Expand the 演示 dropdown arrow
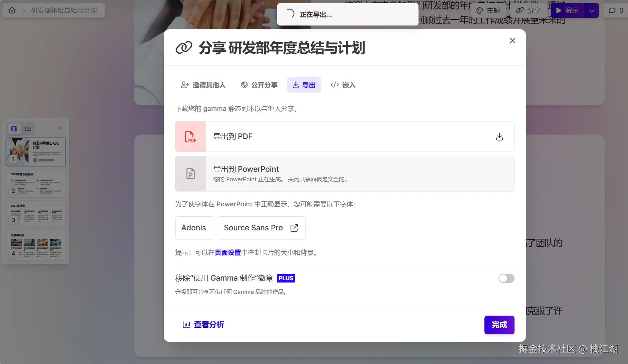The height and width of the screenshot is (364, 628). (591, 10)
